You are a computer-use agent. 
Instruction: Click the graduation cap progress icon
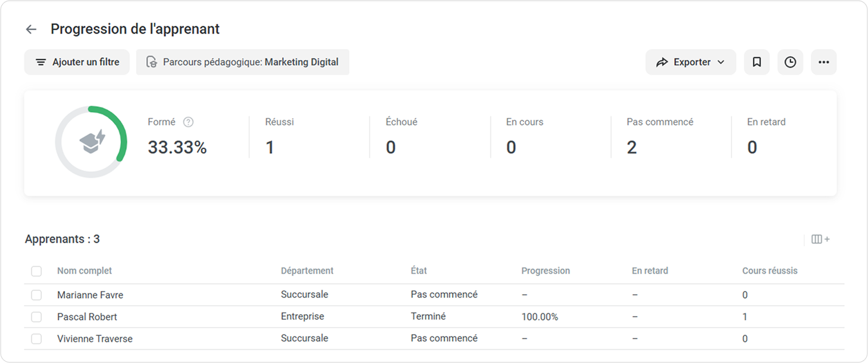coord(91,142)
